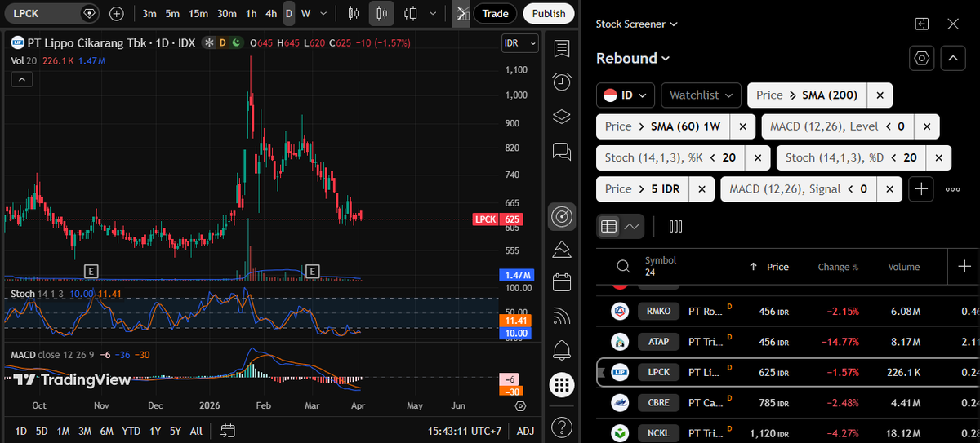Select the 3m interval

pyautogui.click(x=149, y=13)
